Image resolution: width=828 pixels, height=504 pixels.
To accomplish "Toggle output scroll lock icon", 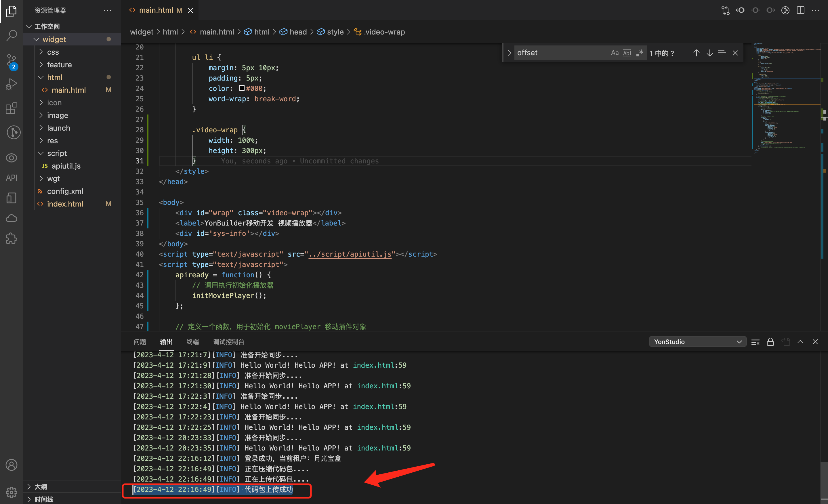I will [x=770, y=342].
